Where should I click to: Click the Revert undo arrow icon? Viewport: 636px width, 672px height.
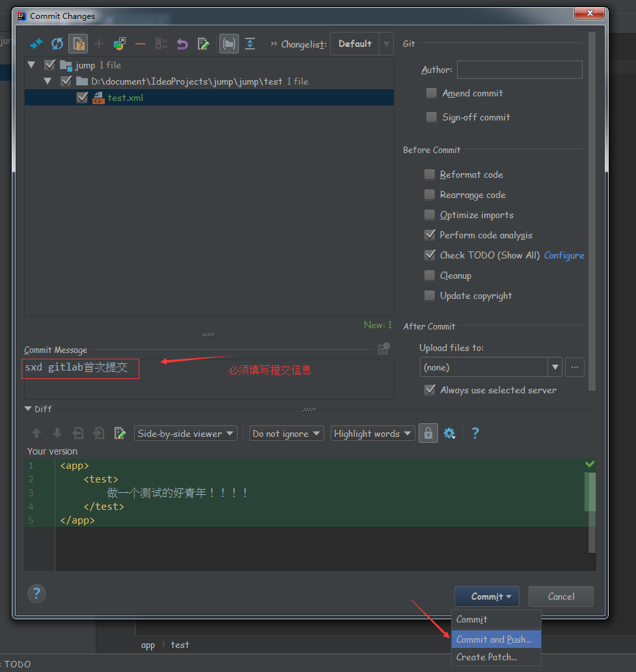click(182, 44)
